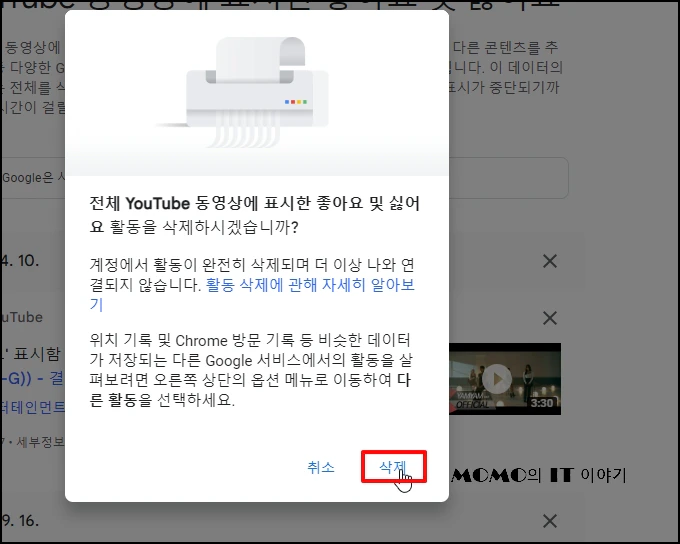The height and width of the screenshot is (544, 680).
Task: Cancel the dialog with 취소
Action: (321, 467)
